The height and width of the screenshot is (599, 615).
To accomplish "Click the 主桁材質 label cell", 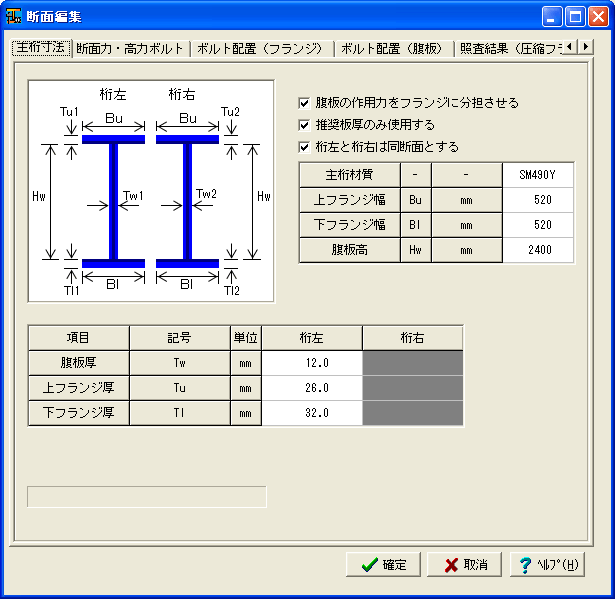I will (x=349, y=175).
